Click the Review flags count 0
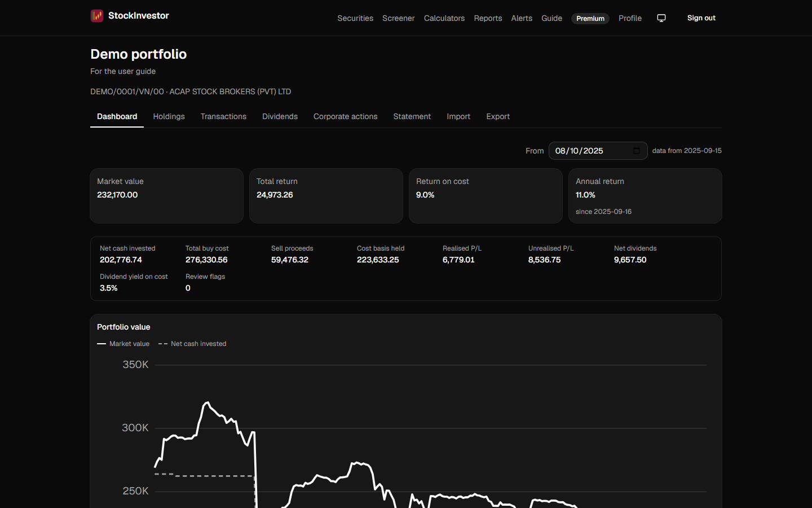812x508 pixels. 188,288
